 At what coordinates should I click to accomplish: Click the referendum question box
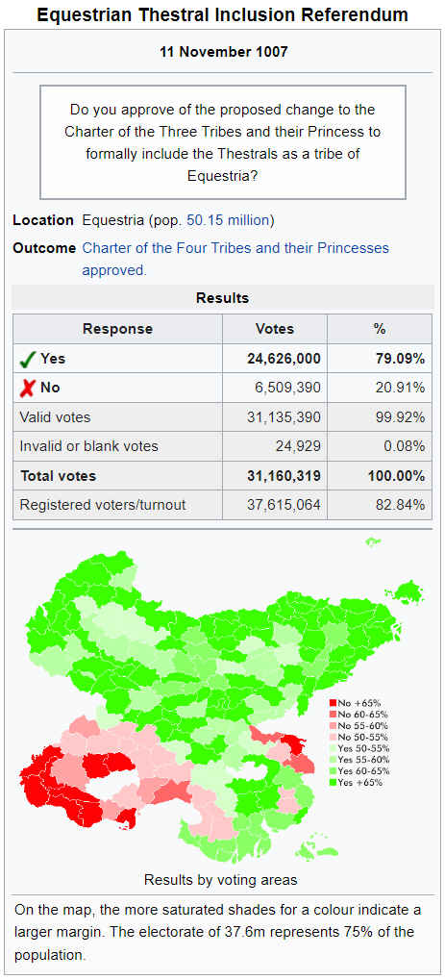(223, 142)
